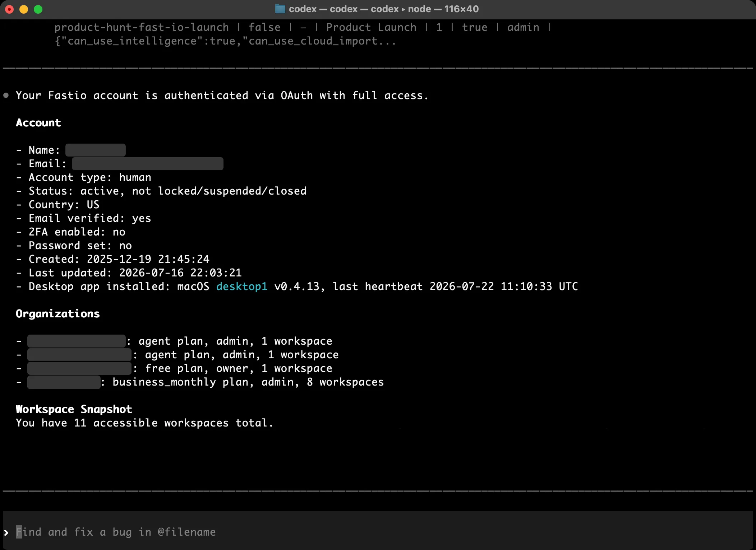
Task: Open the desktop1 link
Action: click(x=242, y=286)
